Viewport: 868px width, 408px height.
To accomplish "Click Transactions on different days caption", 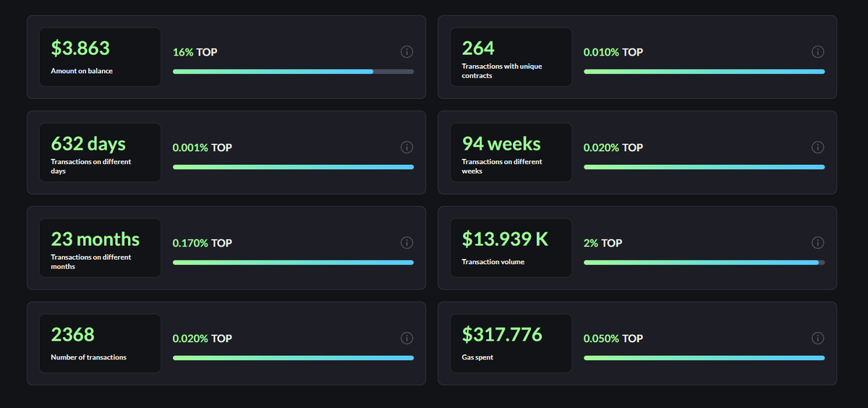I will (91, 166).
